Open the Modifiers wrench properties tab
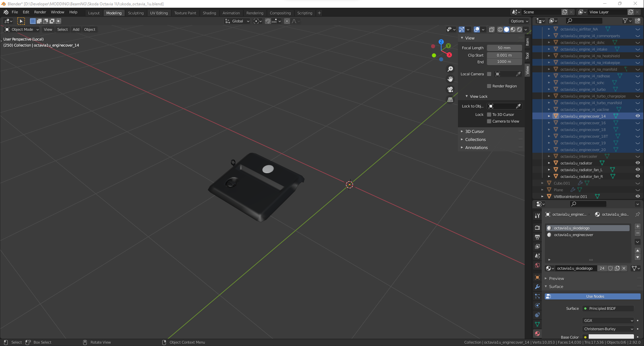The width and height of the screenshot is (644, 346). pyautogui.click(x=537, y=287)
